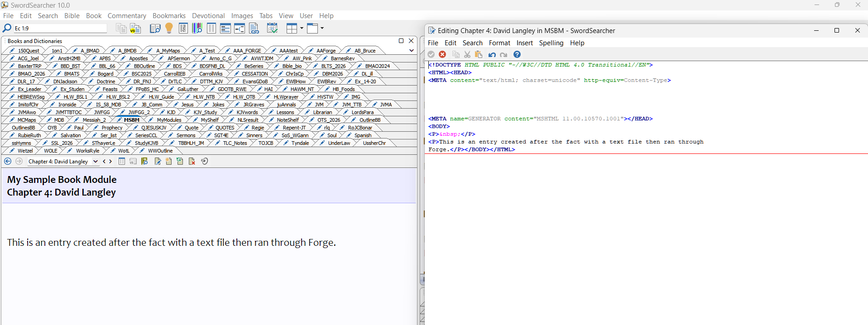This screenshot has height=325, width=868.
Task: Open the Tabs menu
Action: (x=266, y=16)
